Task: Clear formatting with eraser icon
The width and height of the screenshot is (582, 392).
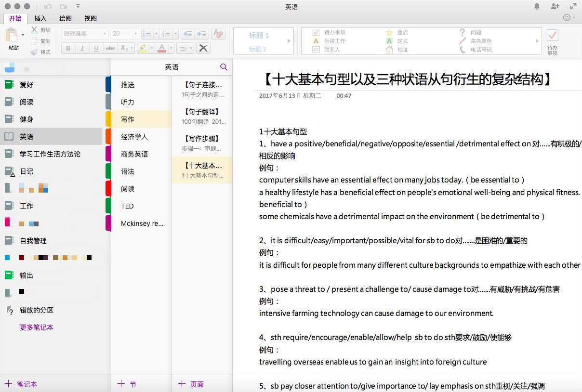Action: coord(218,34)
